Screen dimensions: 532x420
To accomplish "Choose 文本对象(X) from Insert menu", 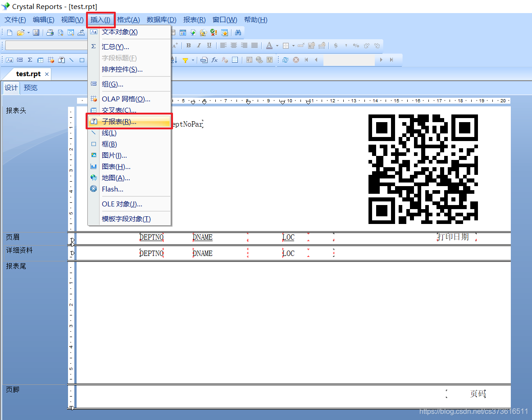I will pyautogui.click(x=129, y=32).
